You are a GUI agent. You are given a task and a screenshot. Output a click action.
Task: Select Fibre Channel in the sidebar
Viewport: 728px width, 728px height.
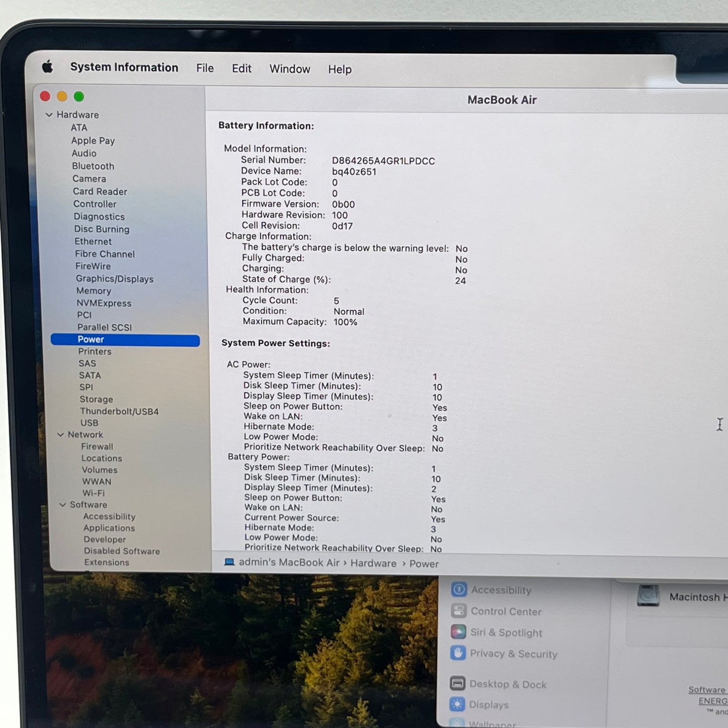pyautogui.click(x=105, y=254)
